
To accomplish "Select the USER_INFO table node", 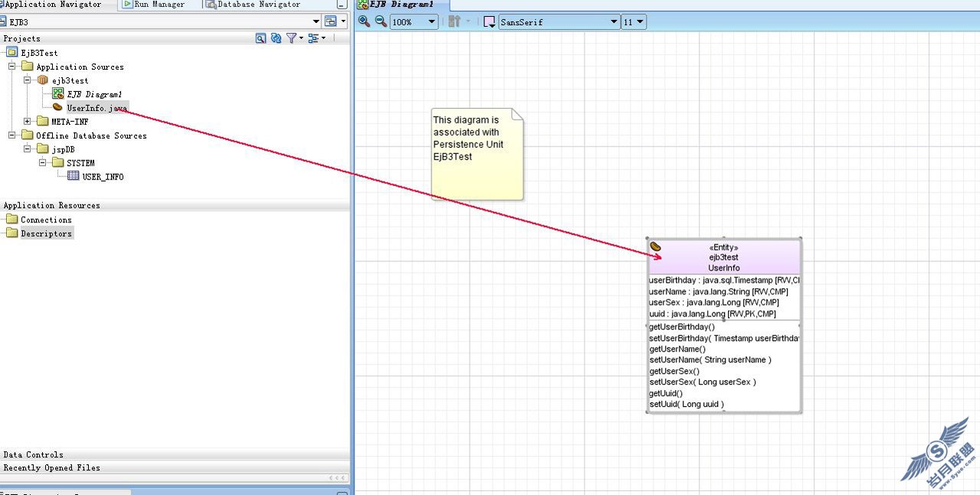I will coord(103,177).
